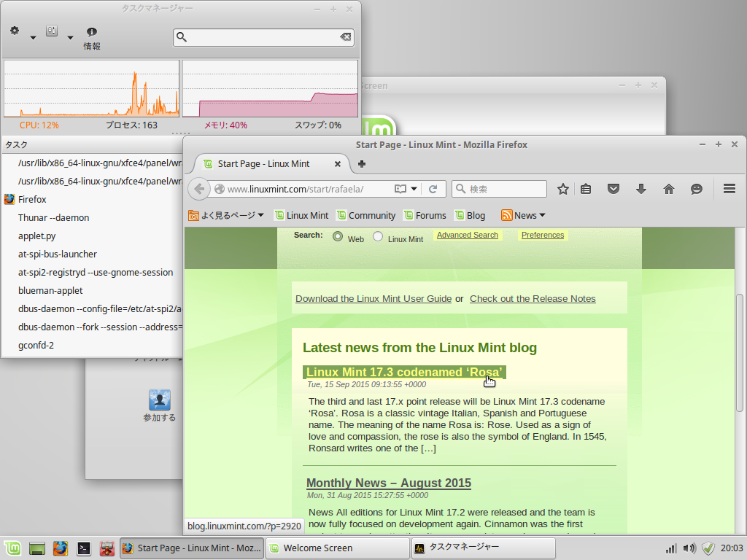Expand the process view icon dropdown arrow
This screenshot has height=560, width=747.
[70, 38]
